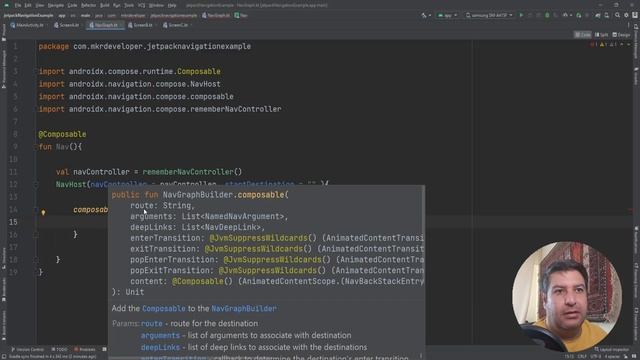The image size is (640, 360).
Task: Collapse the fold marker at line 9
Action: (x=36, y=147)
